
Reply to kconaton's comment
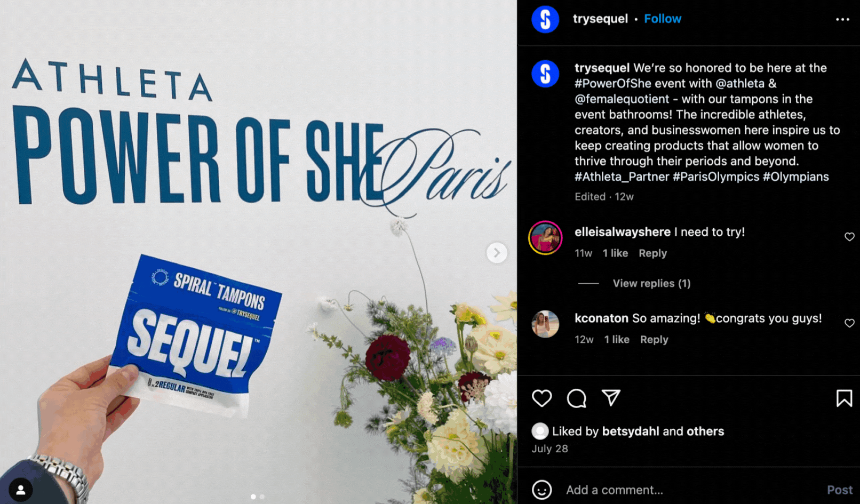pyautogui.click(x=654, y=340)
